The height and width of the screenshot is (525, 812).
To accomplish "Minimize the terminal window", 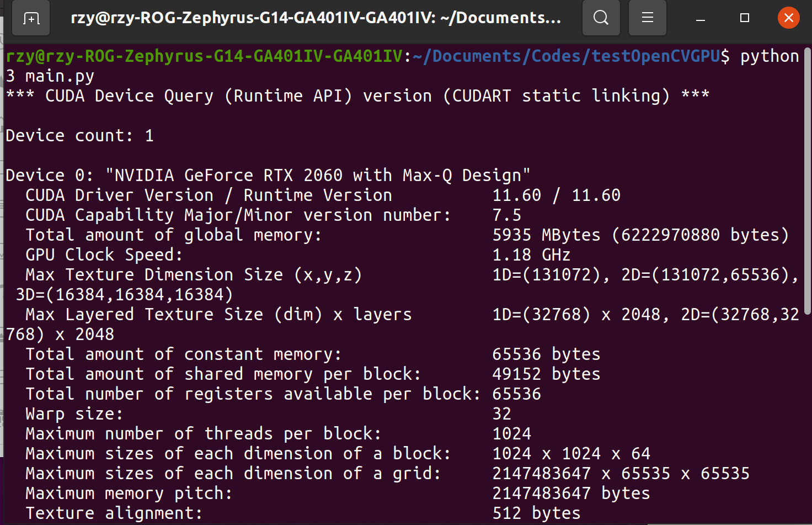I will [701, 18].
